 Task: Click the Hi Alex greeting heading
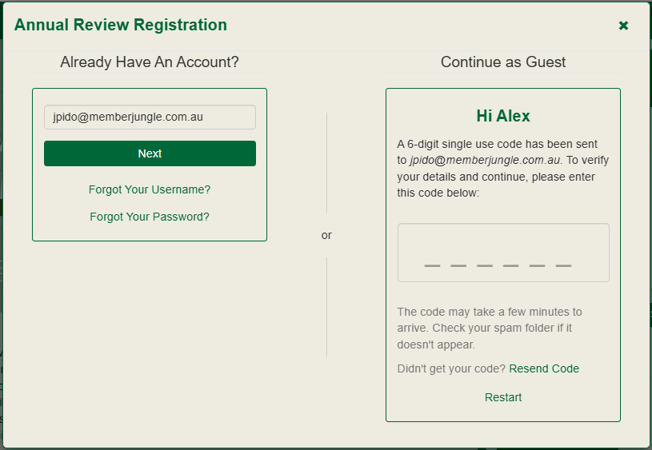coord(503,116)
